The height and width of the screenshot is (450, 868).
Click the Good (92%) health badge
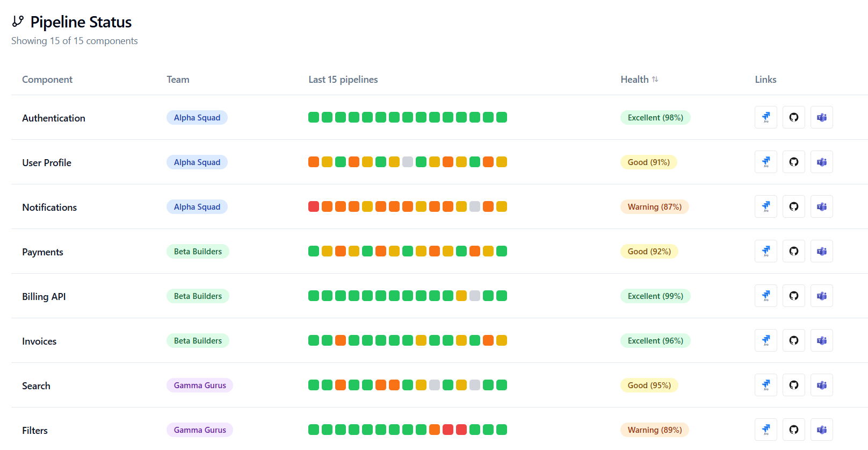[x=649, y=251]
